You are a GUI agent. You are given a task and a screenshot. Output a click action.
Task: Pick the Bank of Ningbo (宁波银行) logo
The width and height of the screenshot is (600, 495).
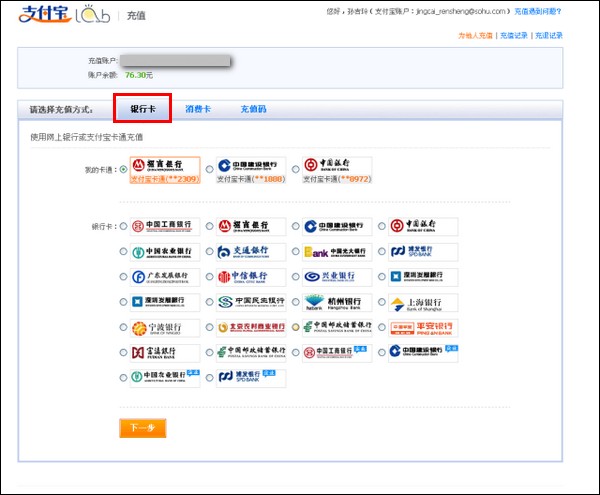pos(165,327)
